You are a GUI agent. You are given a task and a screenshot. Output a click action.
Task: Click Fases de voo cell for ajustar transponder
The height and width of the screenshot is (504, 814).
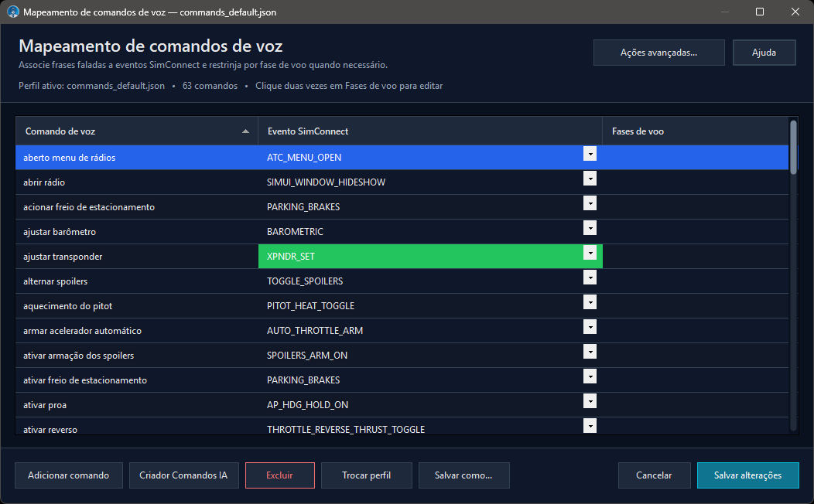(696, 256)
